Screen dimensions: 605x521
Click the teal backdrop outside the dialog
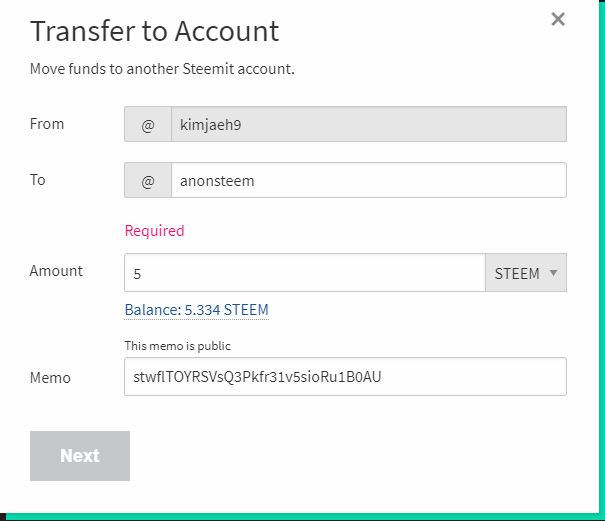pos(300,515)
